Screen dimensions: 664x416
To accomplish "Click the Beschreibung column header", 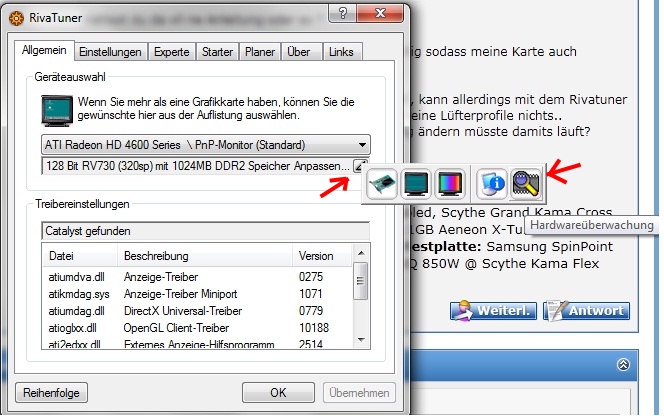I will click(x=205, y=256).
